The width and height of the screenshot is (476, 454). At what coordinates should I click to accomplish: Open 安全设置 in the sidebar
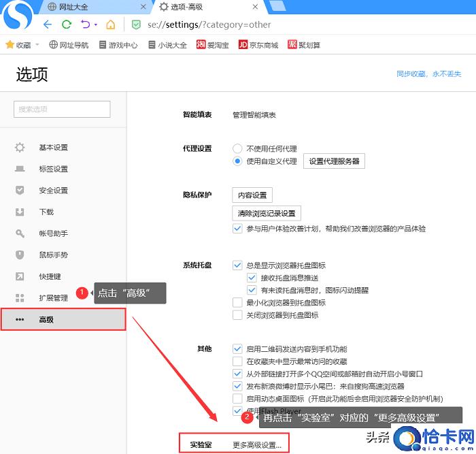[x=54, y=191]
